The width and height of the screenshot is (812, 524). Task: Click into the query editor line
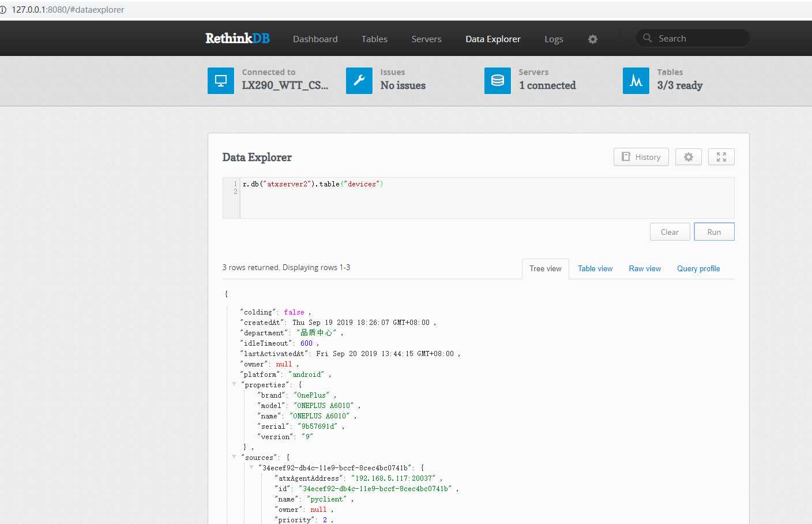tap(313, 184)
